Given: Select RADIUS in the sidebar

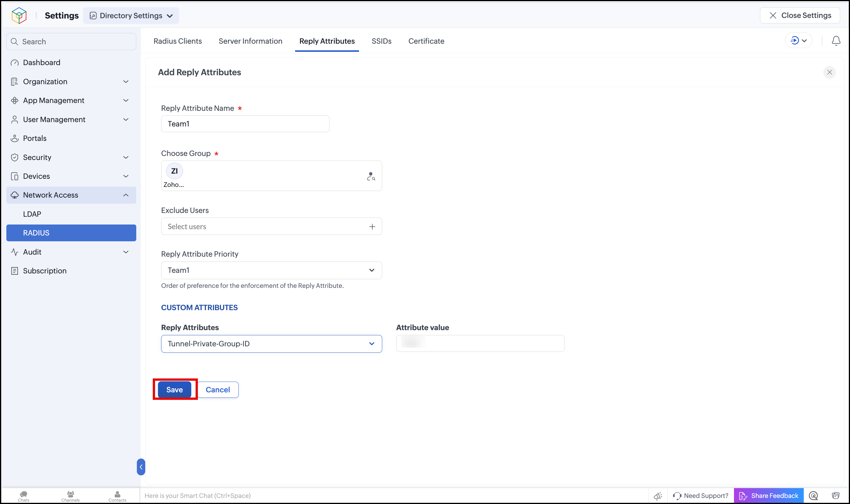Looking at the screenshot, I should click(71, 233).
